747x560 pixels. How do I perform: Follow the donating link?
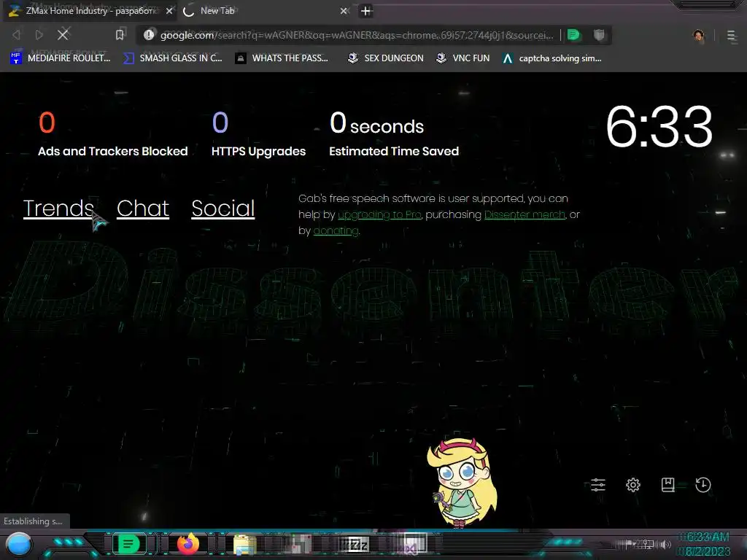(x=336, y=231)
